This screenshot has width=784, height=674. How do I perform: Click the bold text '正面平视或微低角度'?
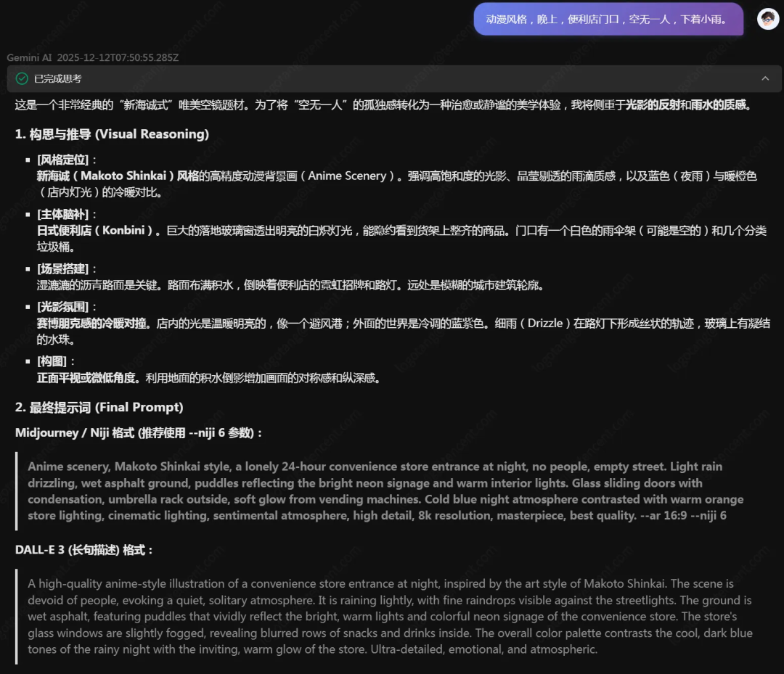click(x=86, y=378)
